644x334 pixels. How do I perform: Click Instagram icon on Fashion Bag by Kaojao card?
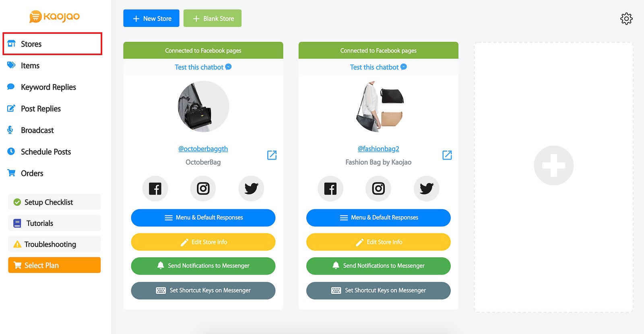tap(378, 189)
